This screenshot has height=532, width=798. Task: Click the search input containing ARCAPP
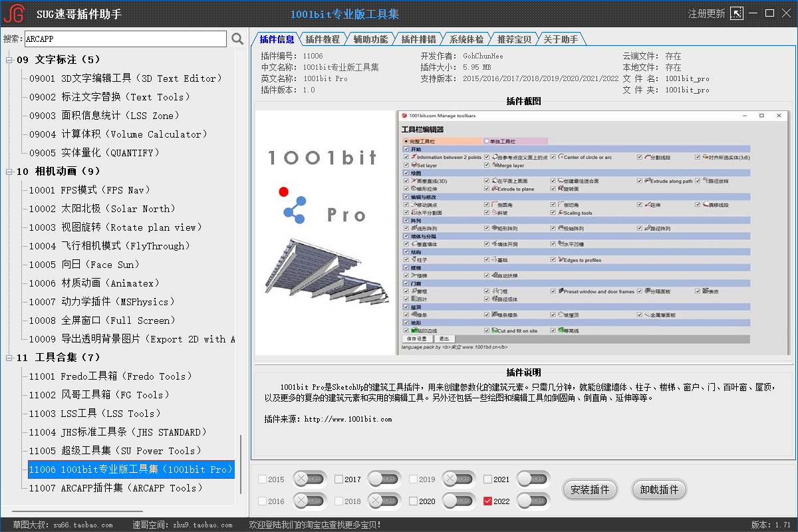[126, 39]
